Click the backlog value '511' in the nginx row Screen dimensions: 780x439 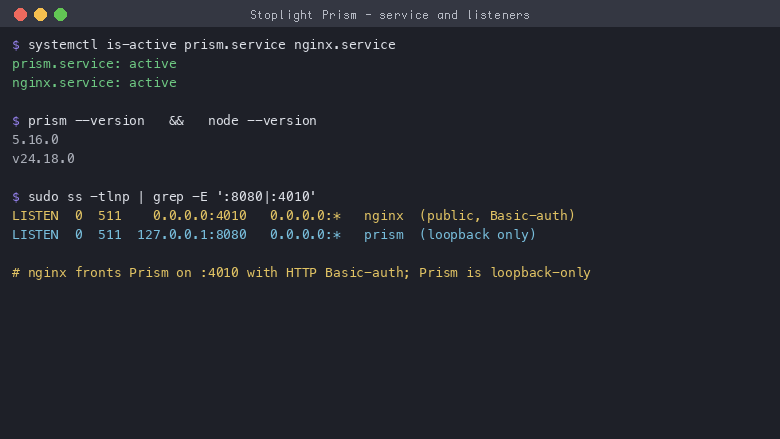coord(109,216)
